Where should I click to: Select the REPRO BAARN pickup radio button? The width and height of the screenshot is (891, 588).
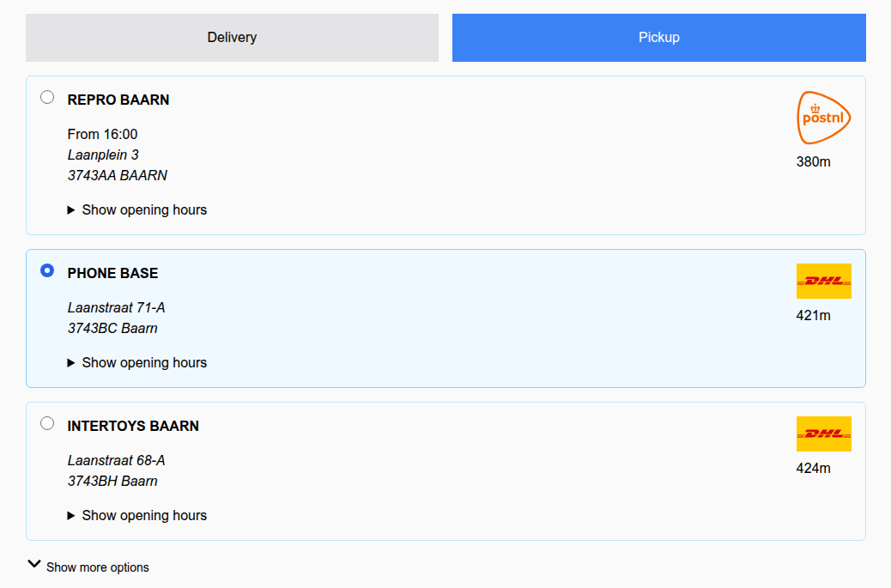point(47,97)
